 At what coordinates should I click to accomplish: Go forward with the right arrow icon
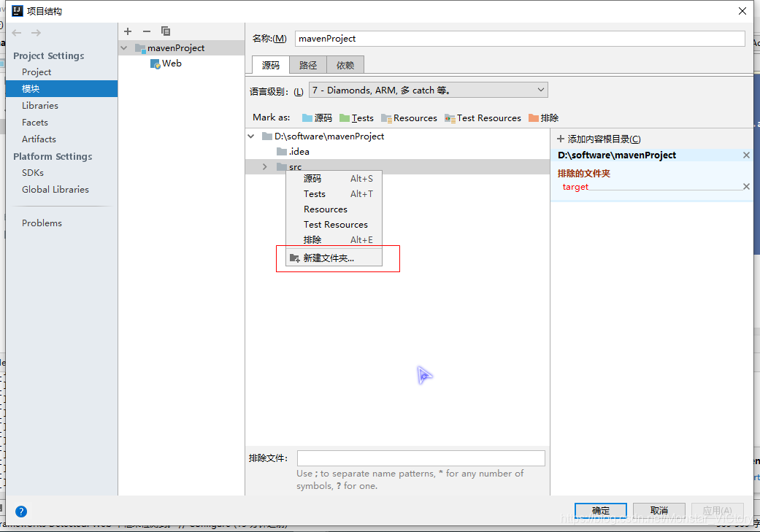[x=36, y=33]
